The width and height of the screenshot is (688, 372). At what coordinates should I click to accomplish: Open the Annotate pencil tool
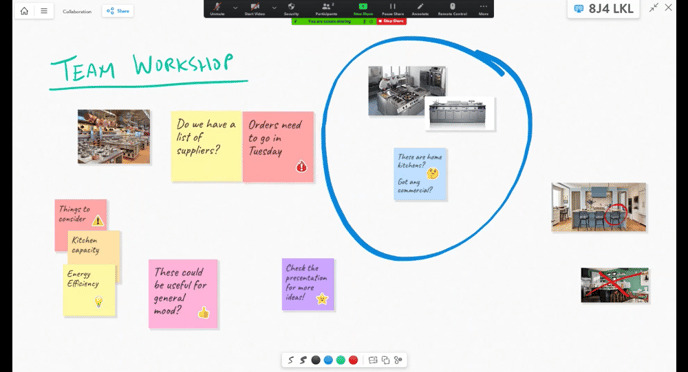420,8
